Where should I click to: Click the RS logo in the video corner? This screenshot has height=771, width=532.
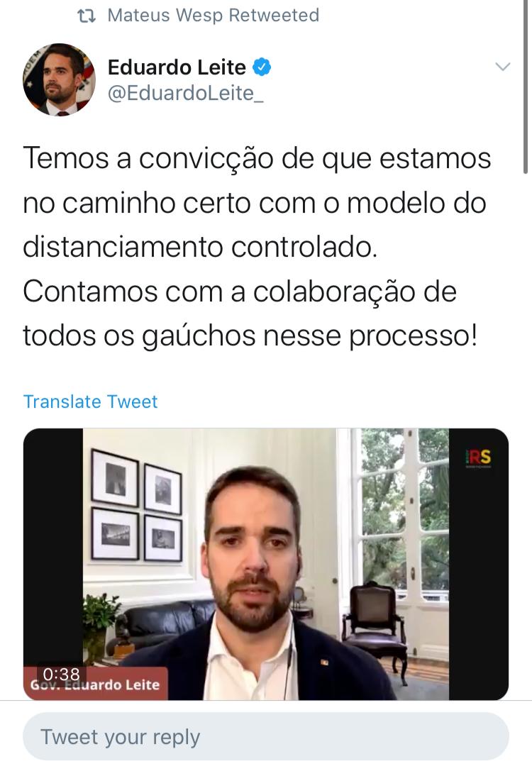coord(478,457)
